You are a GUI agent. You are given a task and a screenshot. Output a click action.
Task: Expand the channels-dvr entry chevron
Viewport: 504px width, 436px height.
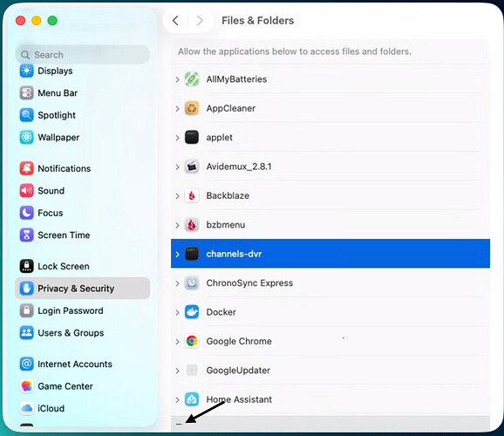[x=177, y=254]
